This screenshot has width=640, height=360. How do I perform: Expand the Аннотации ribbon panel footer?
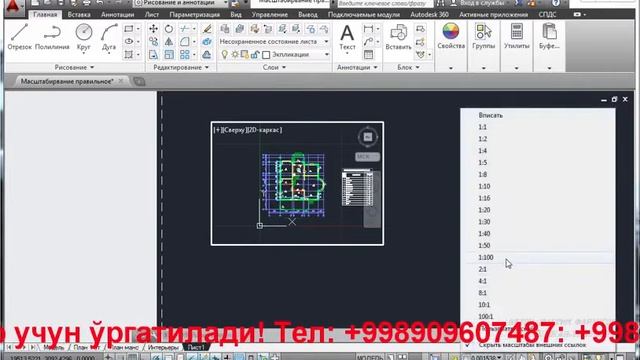click(357, 67)
